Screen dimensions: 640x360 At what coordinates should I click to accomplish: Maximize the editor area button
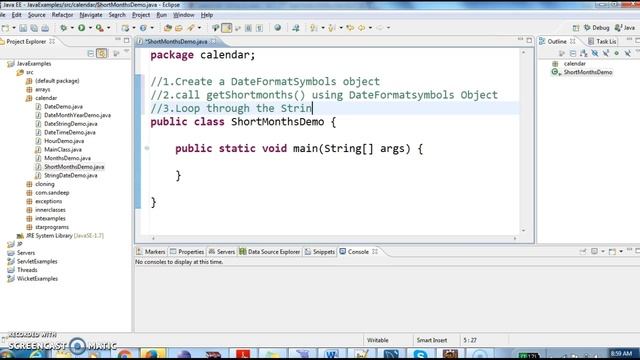(529, 40)
